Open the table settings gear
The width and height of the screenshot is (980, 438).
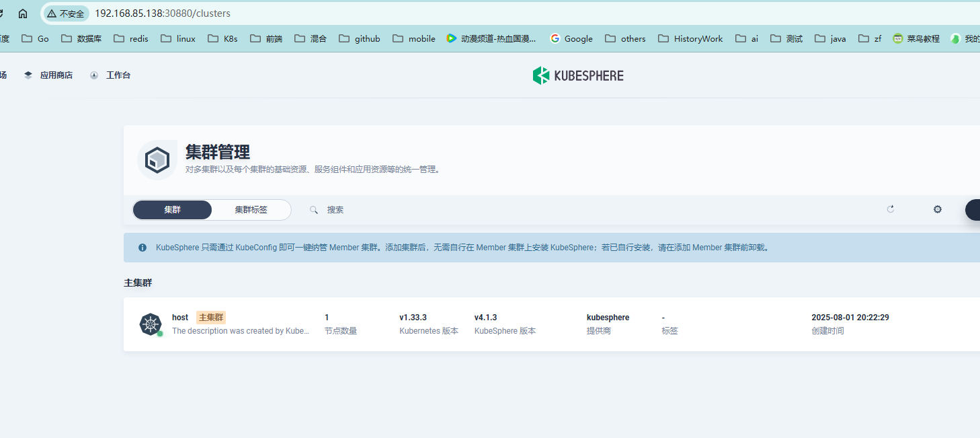tap(938, 209)
